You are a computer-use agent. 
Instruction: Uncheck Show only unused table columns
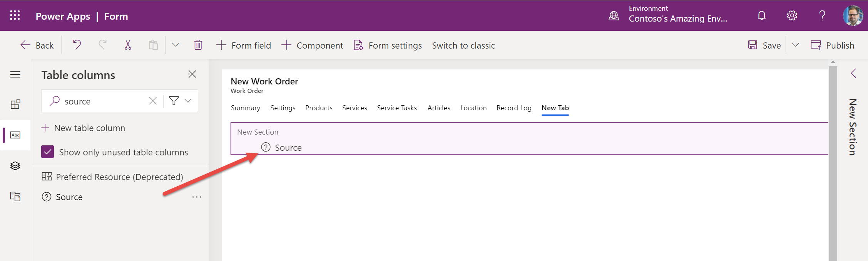pos(47,152)
